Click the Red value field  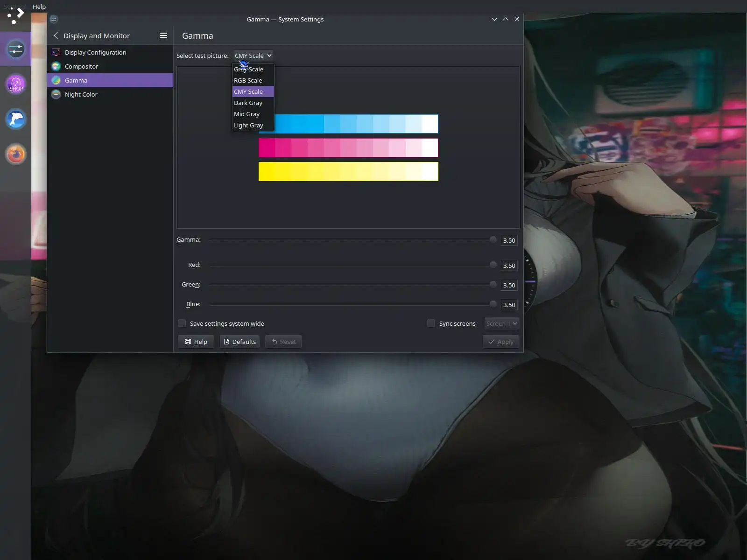pyautogui.click(x=509, y=266)
